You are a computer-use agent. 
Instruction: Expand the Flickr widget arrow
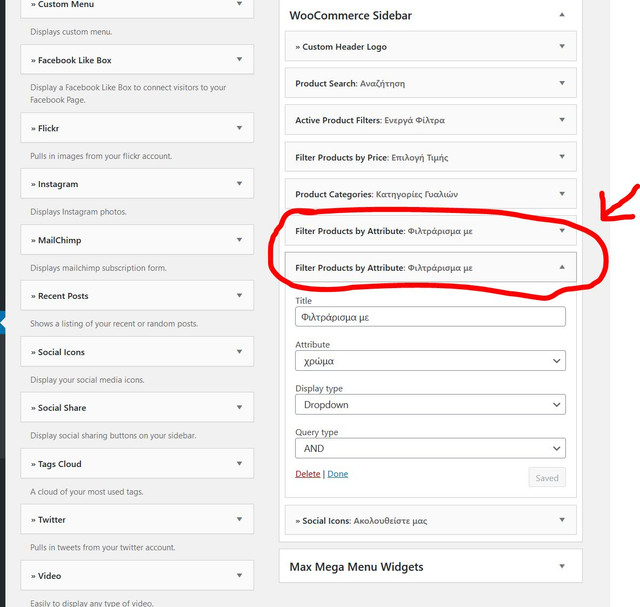pos(239,128)
